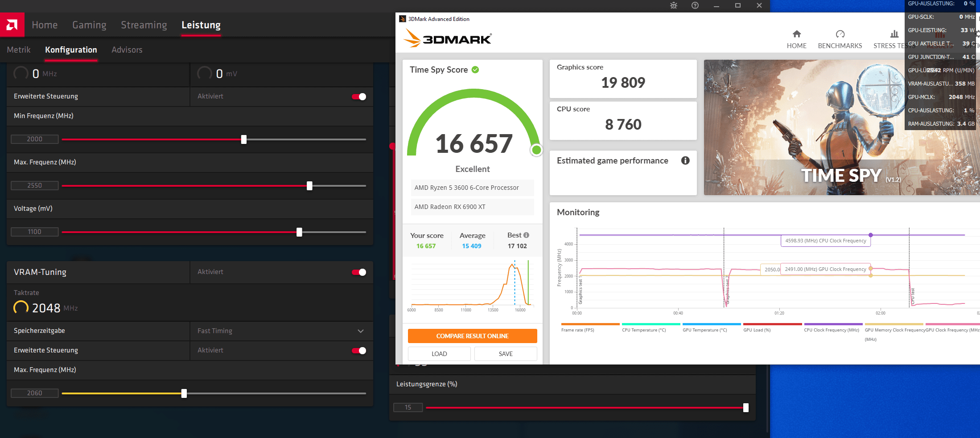Open the Metrik sub-tab
Image resolution: width=980 pixels, height=438 pixels.
(19, 50)
